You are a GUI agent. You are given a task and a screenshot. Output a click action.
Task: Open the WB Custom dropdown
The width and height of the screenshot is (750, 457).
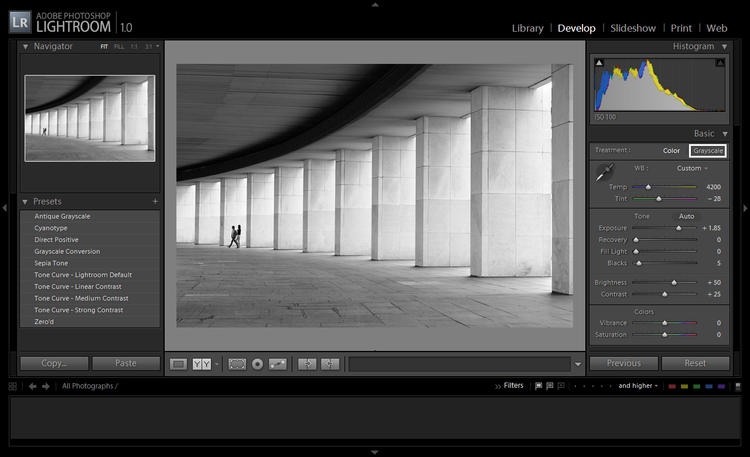pos(692,168)
